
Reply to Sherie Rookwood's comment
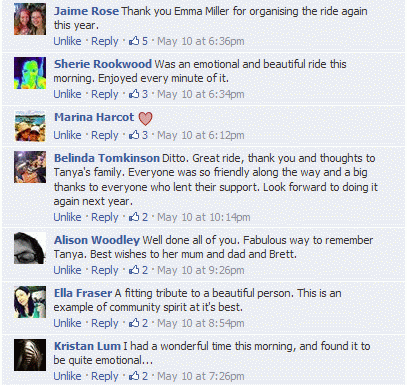pyautogui.click(x=105, y=94)
